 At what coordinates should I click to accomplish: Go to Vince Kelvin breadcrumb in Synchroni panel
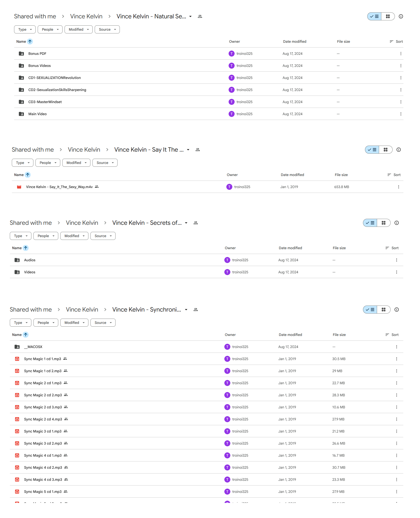[x=82, y=310]
